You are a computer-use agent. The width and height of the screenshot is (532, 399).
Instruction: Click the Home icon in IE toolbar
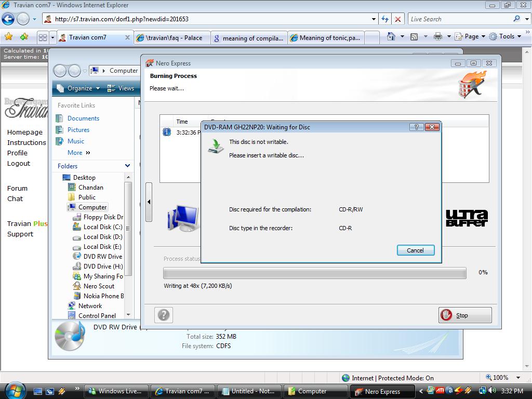click(391, 36)
